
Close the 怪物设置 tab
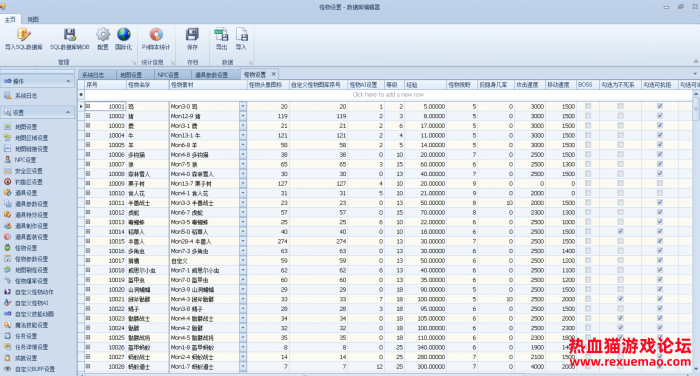point(274,74)
